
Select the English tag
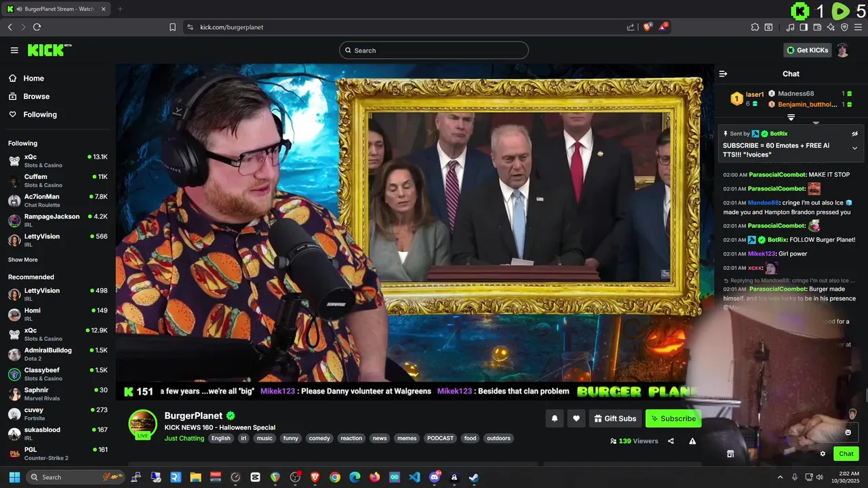[220, 439]
